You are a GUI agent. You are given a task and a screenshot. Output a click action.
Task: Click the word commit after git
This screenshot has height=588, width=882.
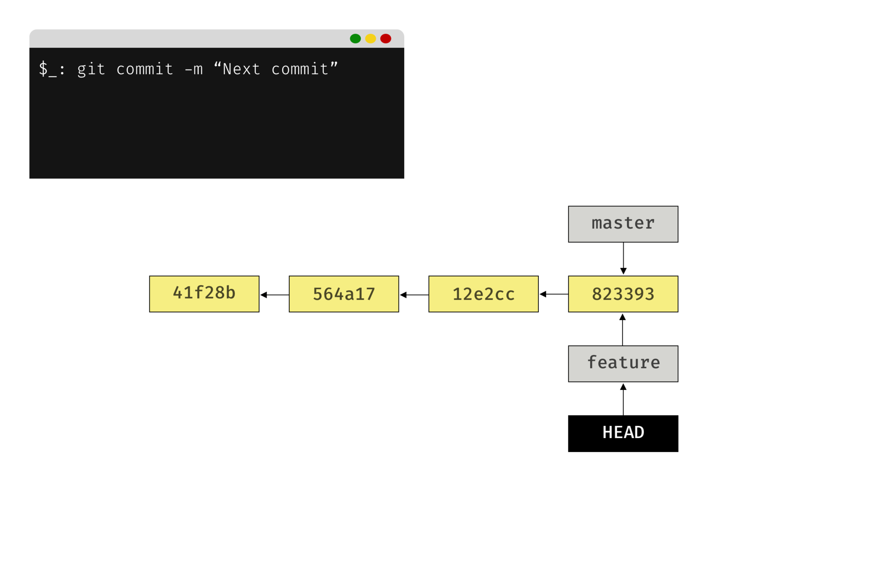145,69
